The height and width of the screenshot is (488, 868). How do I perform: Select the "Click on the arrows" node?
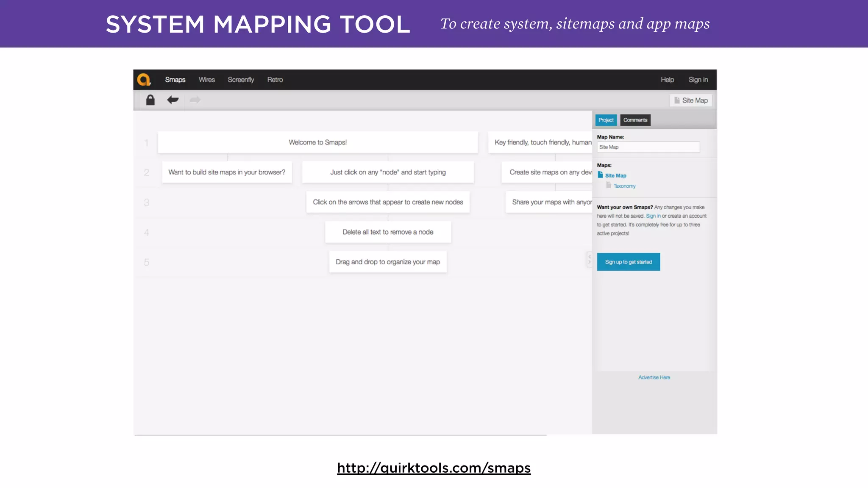[x=388, y=202]
